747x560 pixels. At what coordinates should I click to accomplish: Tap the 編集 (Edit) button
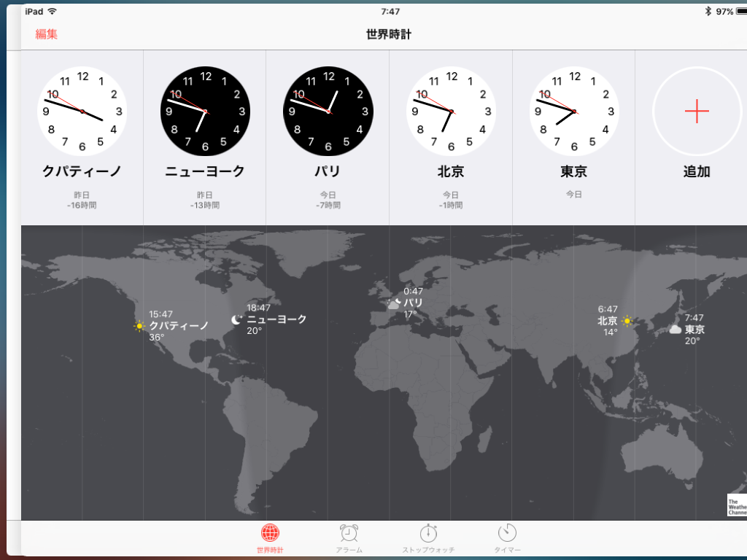pyautogui.click(x=46, y=34)
